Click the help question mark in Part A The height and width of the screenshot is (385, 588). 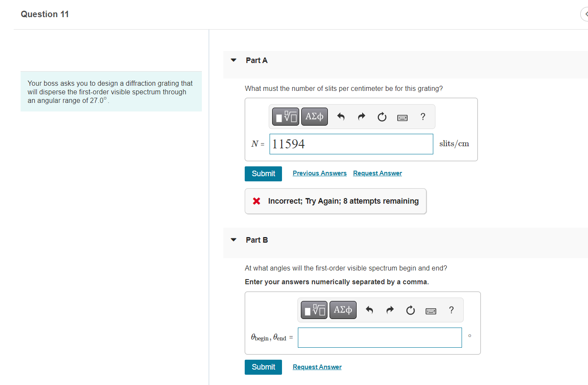coord(423,116)
